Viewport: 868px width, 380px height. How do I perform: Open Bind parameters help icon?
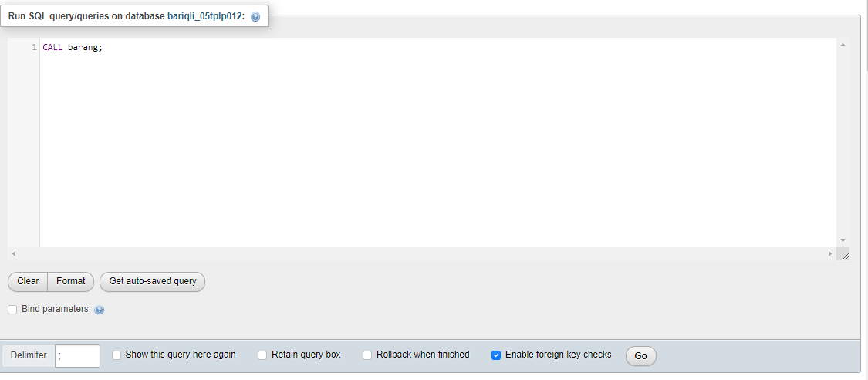point(99,310)
